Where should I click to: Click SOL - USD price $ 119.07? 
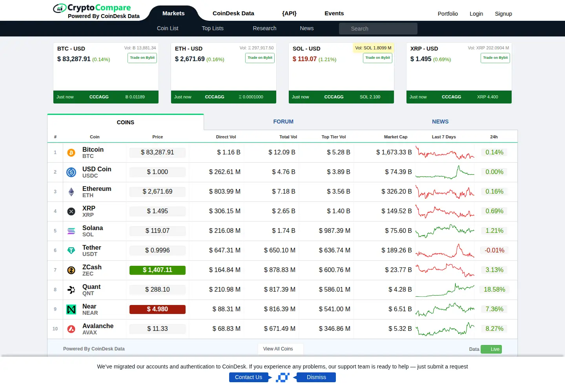point(304,59)
